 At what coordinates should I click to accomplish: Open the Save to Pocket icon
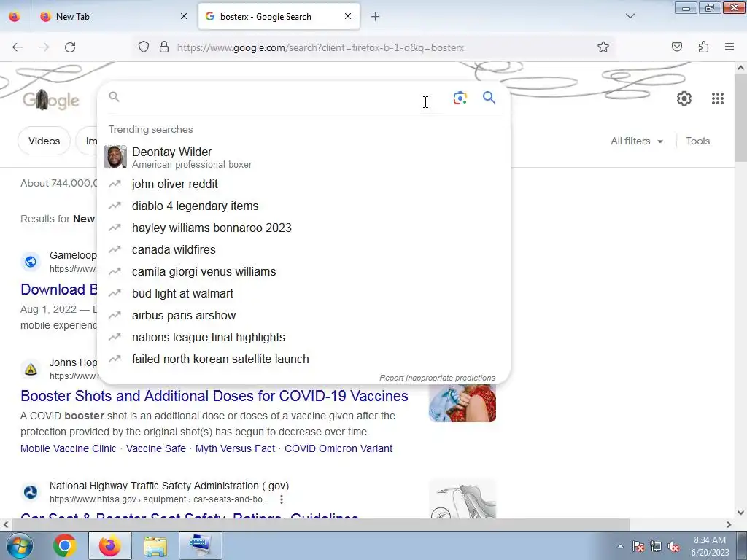coord(677,47)
